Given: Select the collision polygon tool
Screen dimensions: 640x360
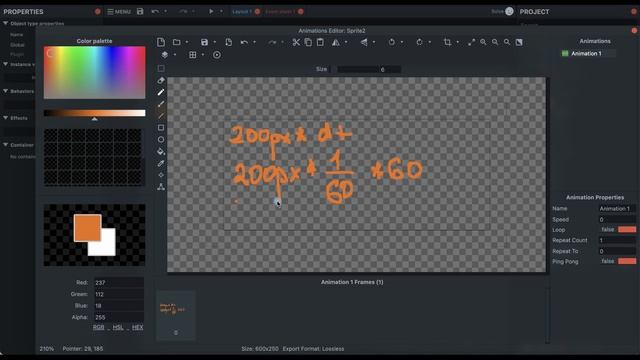Looking at the screenshot, I should (161, 187).
